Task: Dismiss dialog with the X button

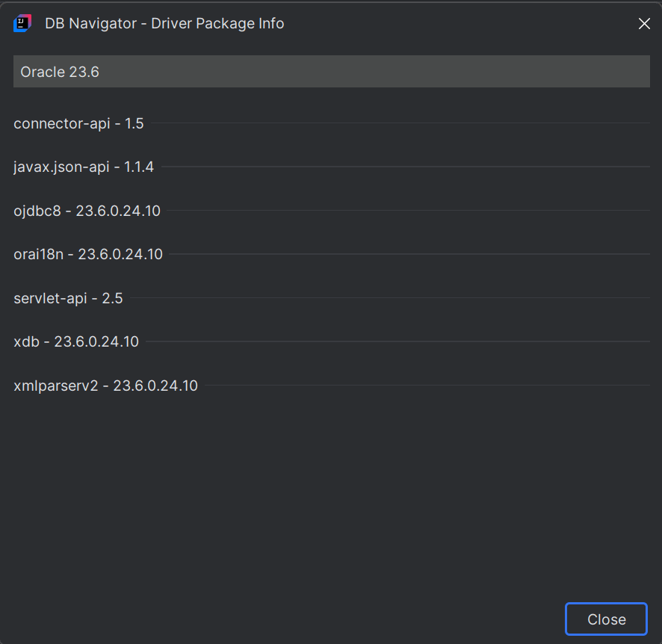Action: [x=644, y=23]
